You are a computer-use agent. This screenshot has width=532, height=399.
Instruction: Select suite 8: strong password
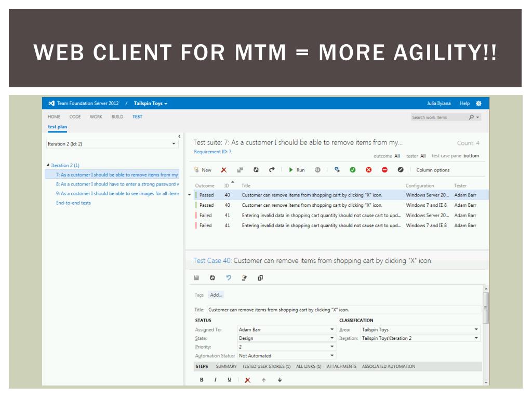(117, 184)
